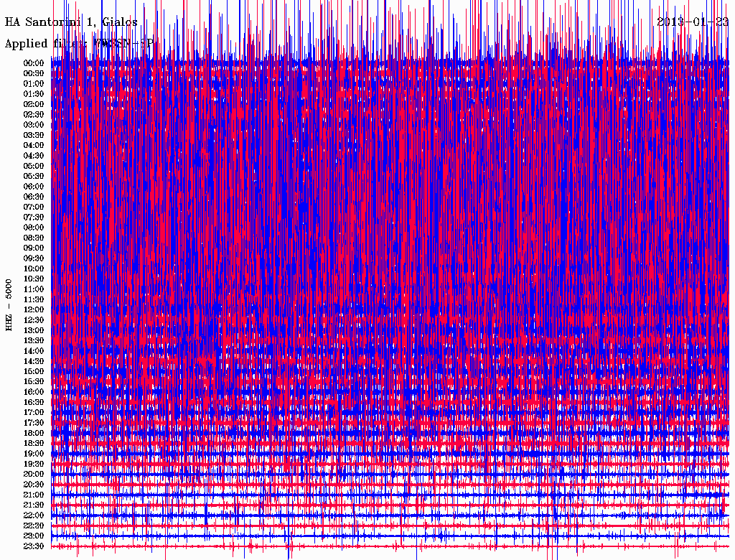Click the 23:30 time label
Image resolution: width=735 pixels, height=560 pixels.
pos(34,546)
